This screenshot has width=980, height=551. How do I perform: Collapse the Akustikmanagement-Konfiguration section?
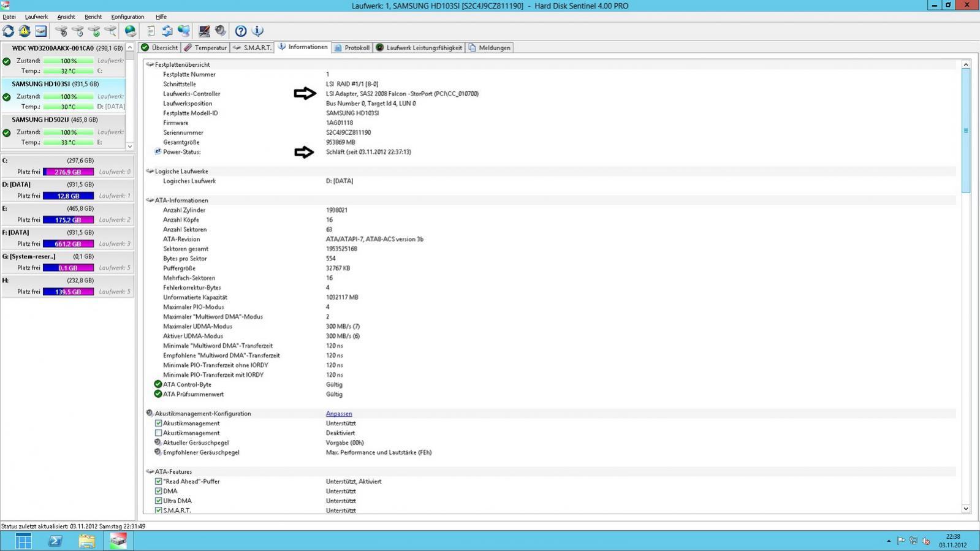click(150, 414)
